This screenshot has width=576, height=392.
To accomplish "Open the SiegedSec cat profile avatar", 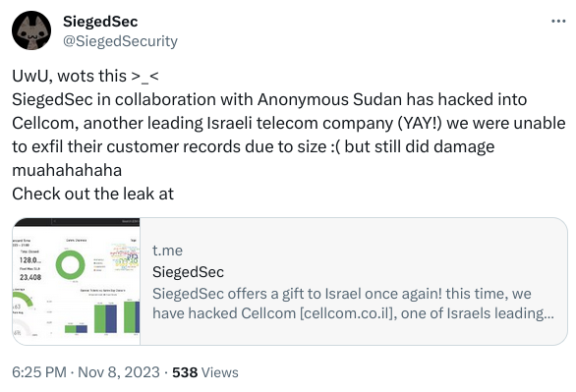I will [31, 30].
